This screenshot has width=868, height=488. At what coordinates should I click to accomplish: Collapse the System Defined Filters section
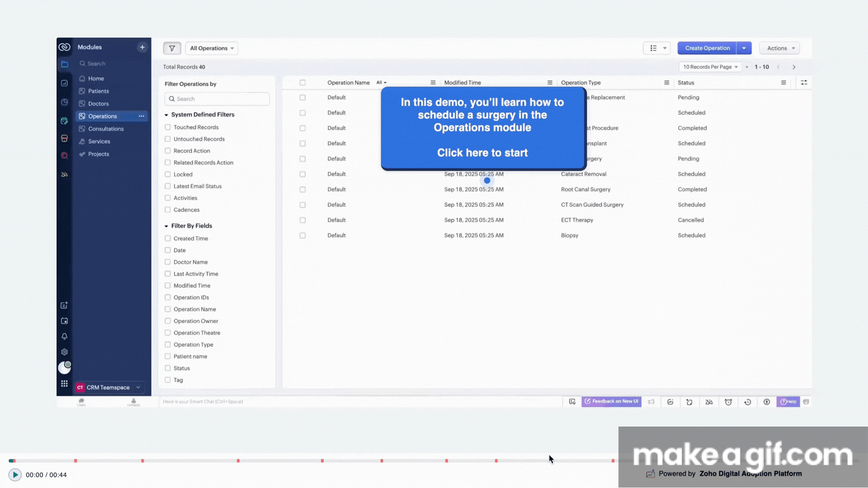(x=166, y=115)
